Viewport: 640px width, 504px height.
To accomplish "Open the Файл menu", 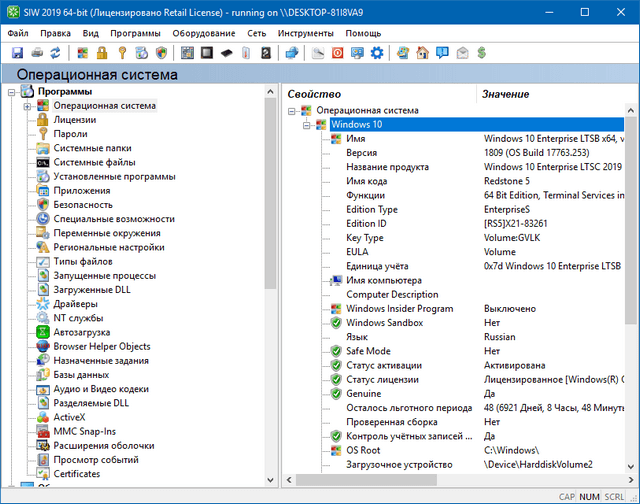I will coord(17,33).
